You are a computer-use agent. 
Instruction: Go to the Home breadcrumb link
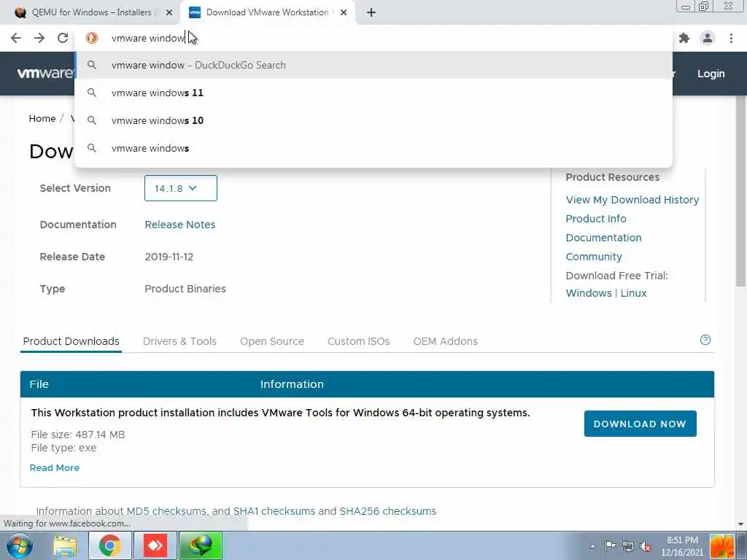click(42, 119)
